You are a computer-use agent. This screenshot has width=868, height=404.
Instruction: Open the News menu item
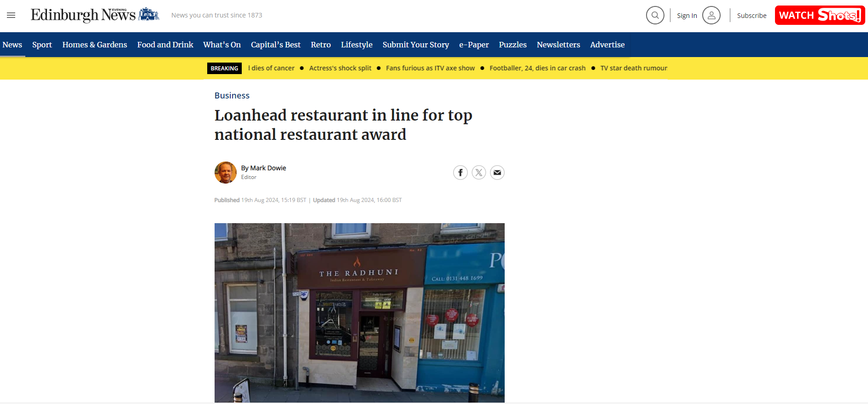12,45
